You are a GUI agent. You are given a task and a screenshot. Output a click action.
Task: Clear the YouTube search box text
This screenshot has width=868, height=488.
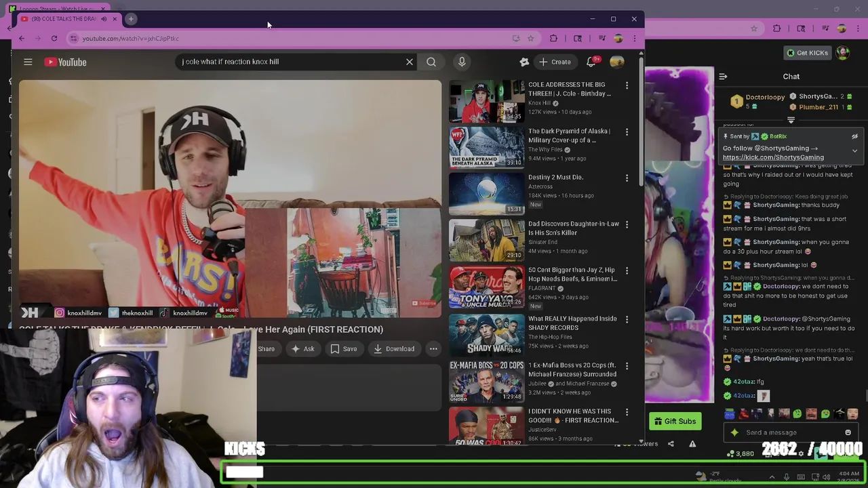click(x=410, y=62)
